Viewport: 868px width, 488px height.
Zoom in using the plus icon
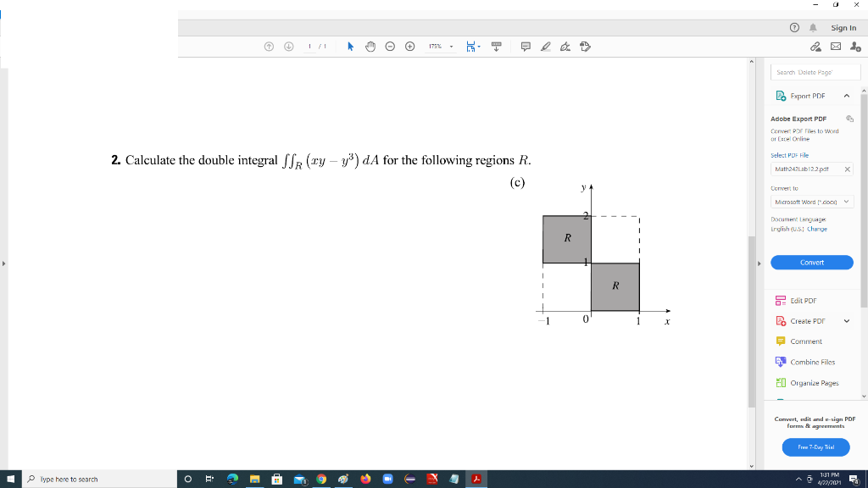(x=409, y=47)
